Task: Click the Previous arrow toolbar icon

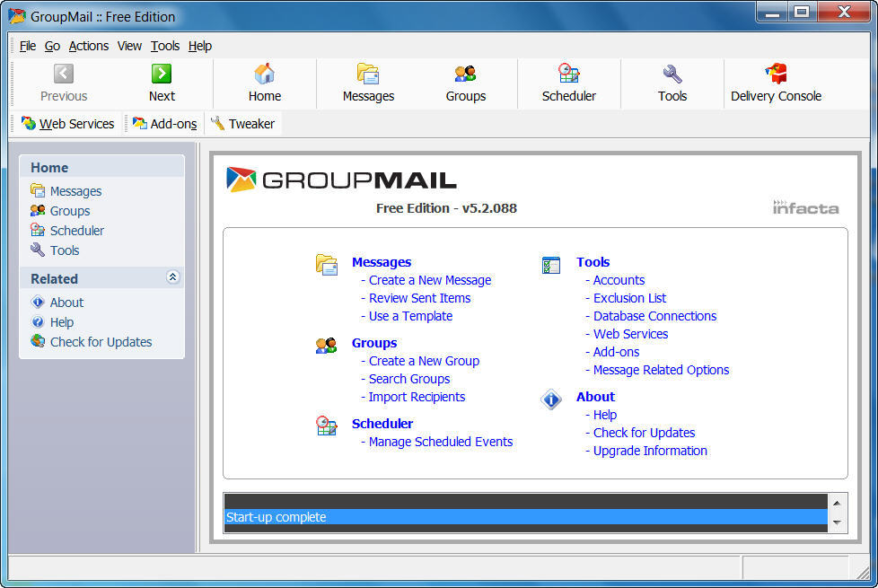Action: pyautogui.click(x=63, y=74)
